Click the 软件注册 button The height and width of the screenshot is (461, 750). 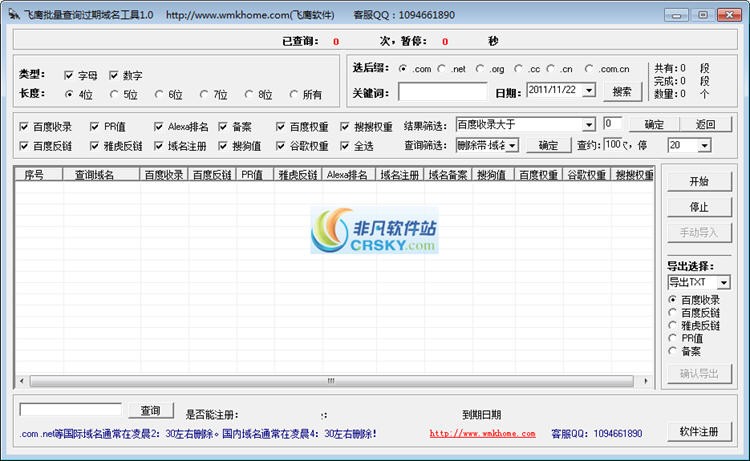tap(699, 432)
